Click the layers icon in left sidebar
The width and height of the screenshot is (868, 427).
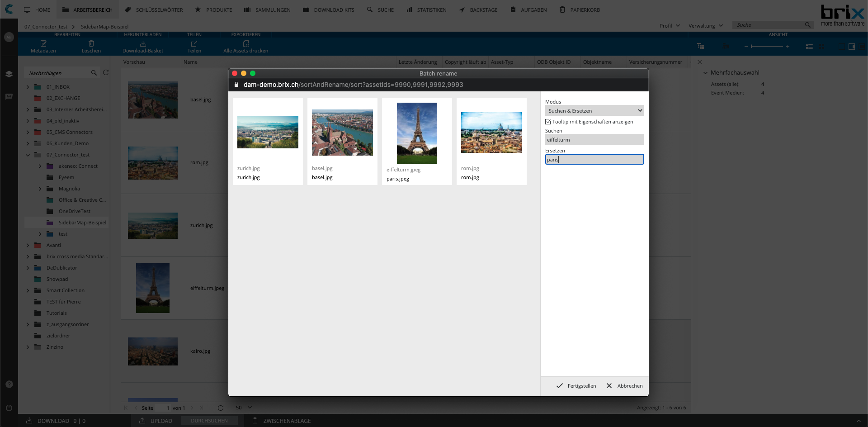tap(9, 74)
